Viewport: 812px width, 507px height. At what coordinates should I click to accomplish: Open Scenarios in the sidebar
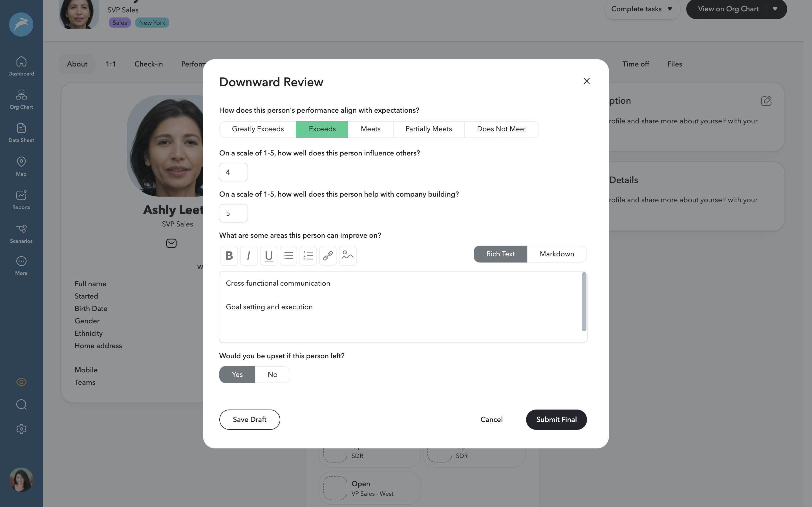(21, 234)
